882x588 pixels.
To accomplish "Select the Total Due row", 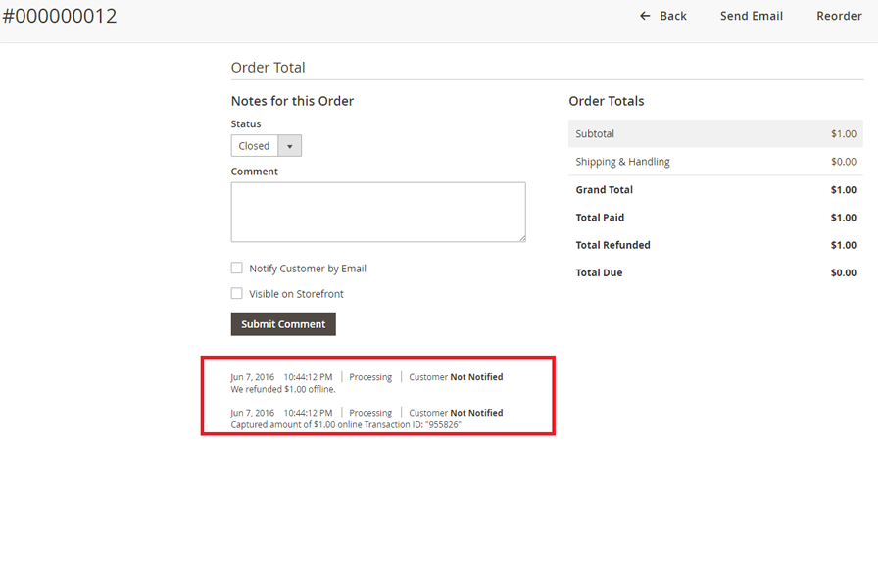I will click(x=715, y=272).
